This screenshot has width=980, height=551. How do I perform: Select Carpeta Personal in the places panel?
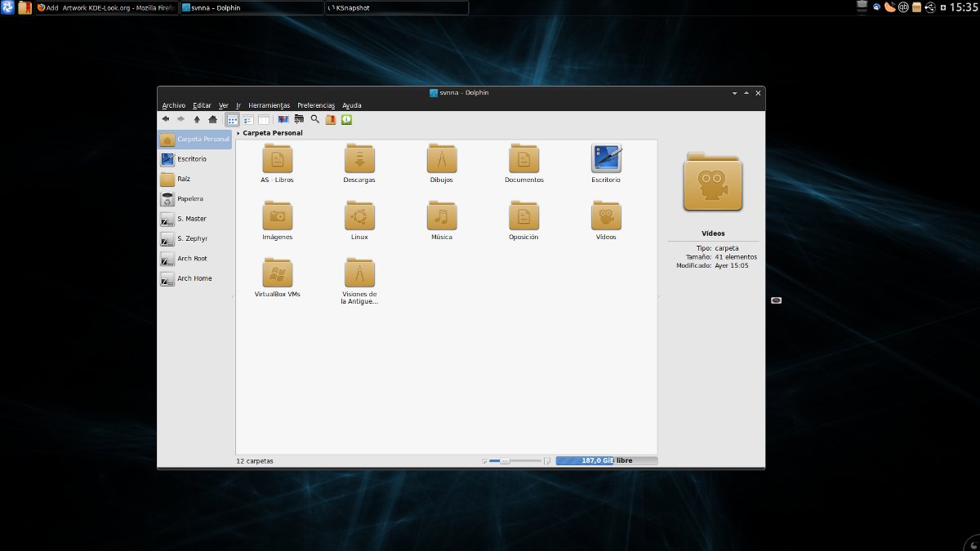195,140
